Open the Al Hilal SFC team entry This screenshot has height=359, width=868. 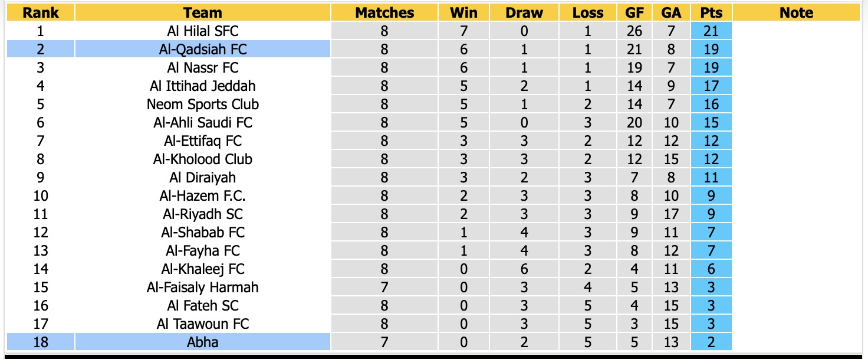203,31
